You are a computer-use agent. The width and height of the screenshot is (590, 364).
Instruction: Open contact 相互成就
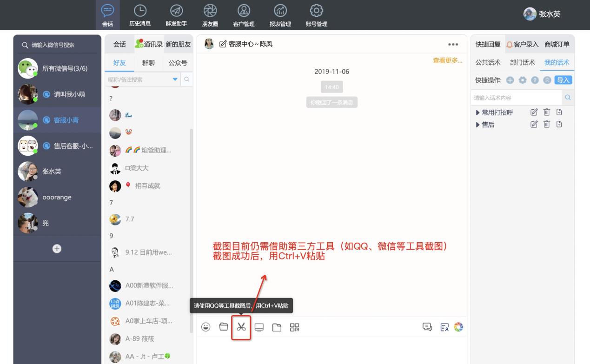click(147, 185)
